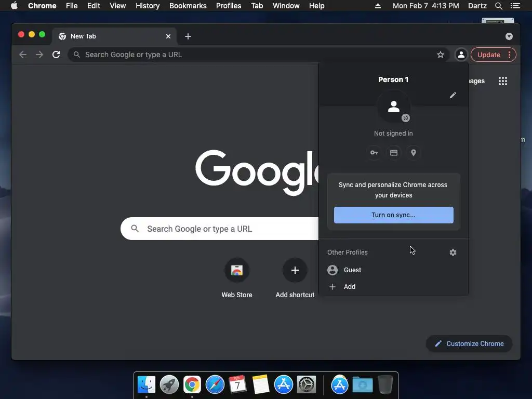Edit Person 1 profile with pencil icon
Screen dimensions: 532x399
tap(453, 95)
